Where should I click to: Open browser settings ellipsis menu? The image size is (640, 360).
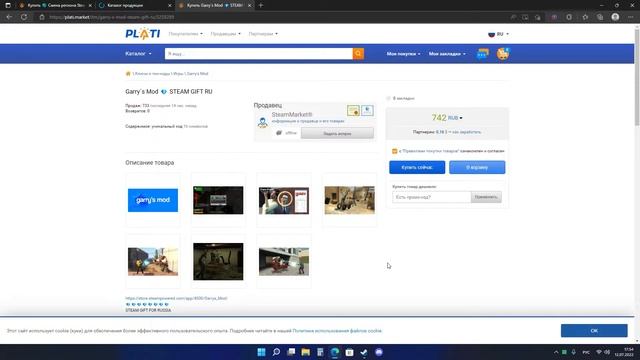click(x=631, y=17)
